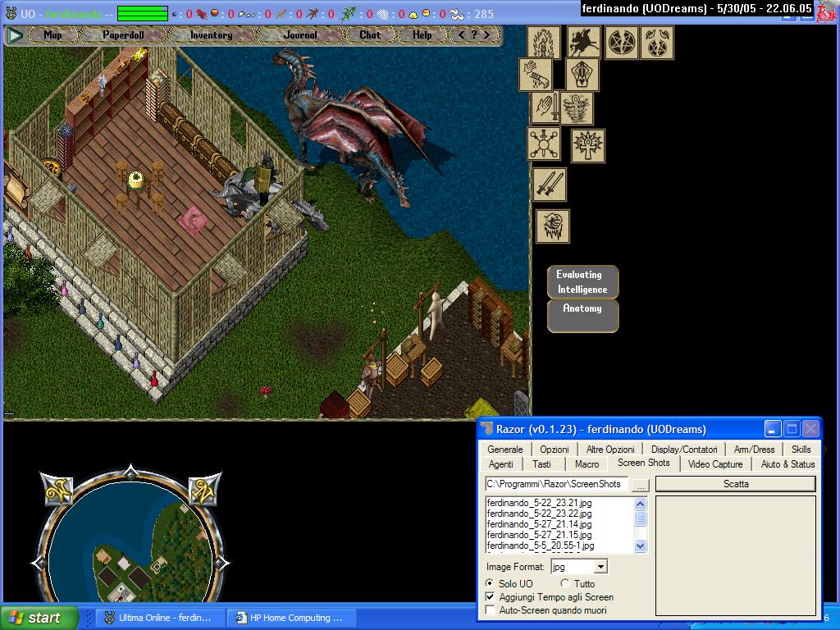The image size is (840, 630).
Task: Open the Aiuto & Status tab
Action: click(x=787, y=464)
